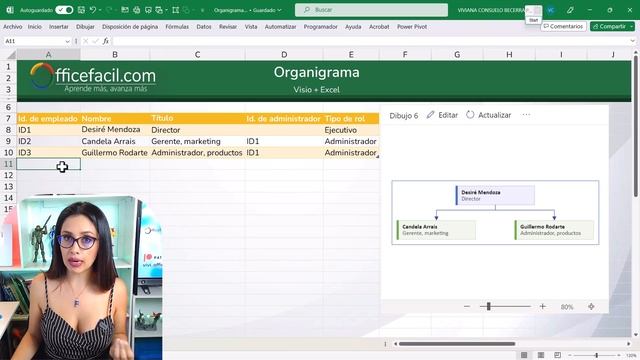
Task: Expand the formula bar chevron
Action: point(633,41)
